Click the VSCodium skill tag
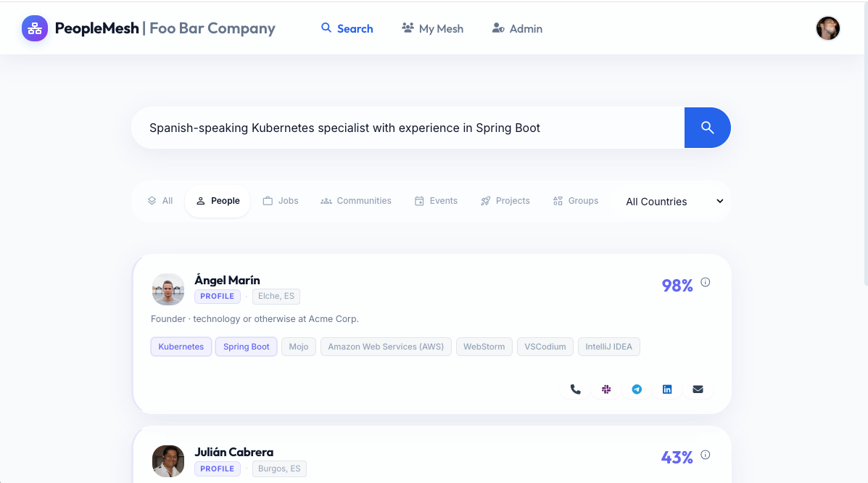This screenshot has width=868, height=483. click(545, 347)
